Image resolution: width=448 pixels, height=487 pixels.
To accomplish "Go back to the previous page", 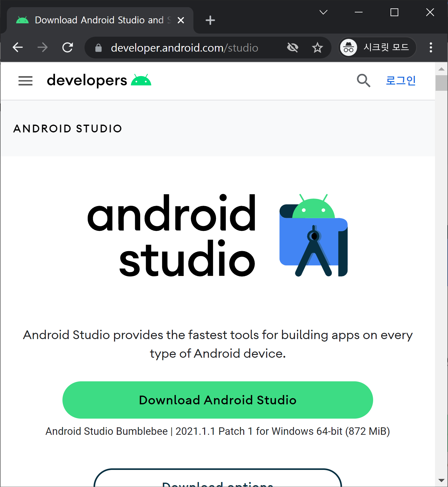I will (18, 48).
